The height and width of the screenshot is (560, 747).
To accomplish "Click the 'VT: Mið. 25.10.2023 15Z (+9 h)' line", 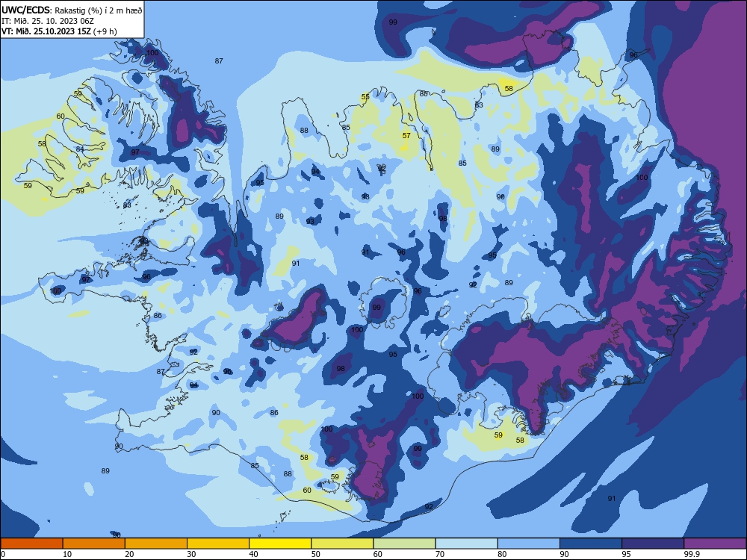I will point(59,31).
